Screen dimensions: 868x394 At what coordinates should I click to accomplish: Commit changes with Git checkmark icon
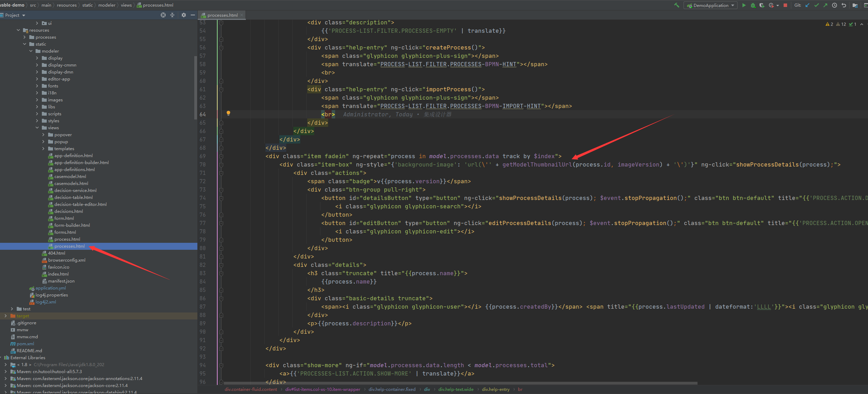point(816,5)
